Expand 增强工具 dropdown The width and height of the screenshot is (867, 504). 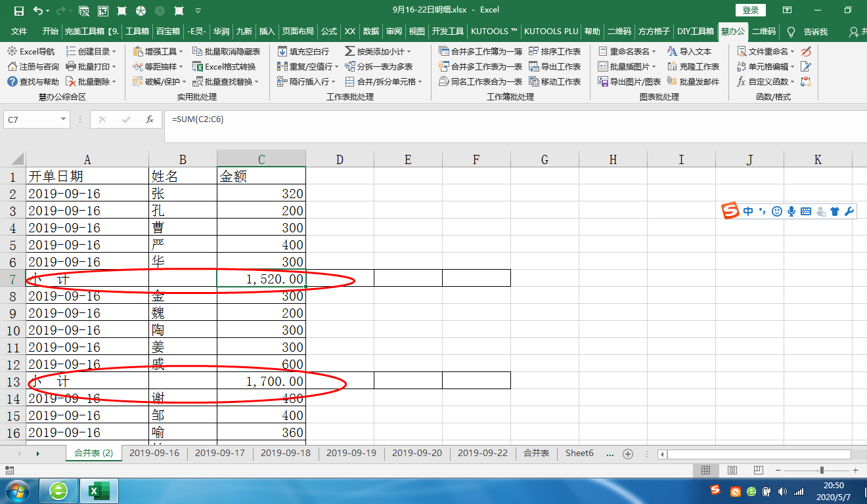click(181, 51)
